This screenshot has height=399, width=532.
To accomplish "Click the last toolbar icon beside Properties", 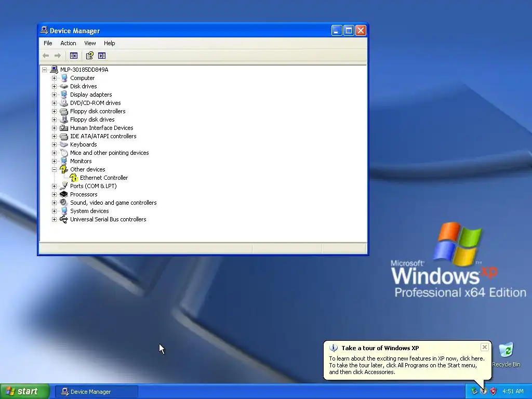I will point(102,56).
